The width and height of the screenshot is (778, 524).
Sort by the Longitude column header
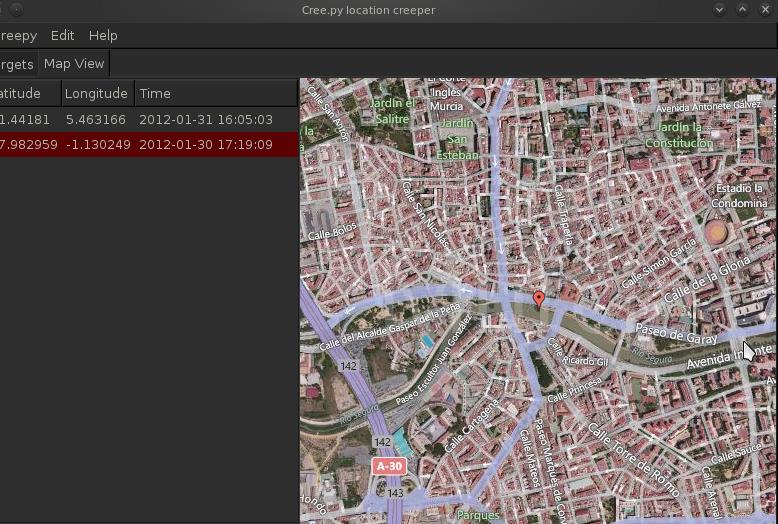tap(96, 93)
